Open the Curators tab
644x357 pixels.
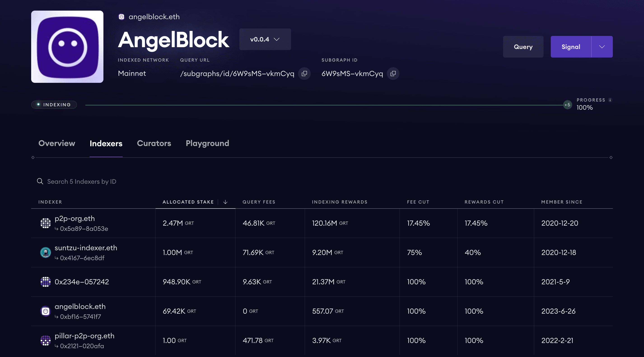(154, 143)
